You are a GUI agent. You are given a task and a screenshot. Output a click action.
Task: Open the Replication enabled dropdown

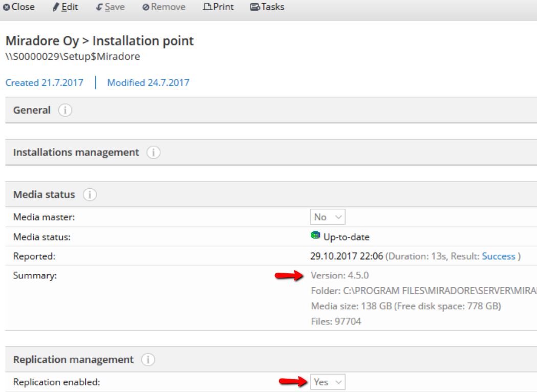pos(328,382)
